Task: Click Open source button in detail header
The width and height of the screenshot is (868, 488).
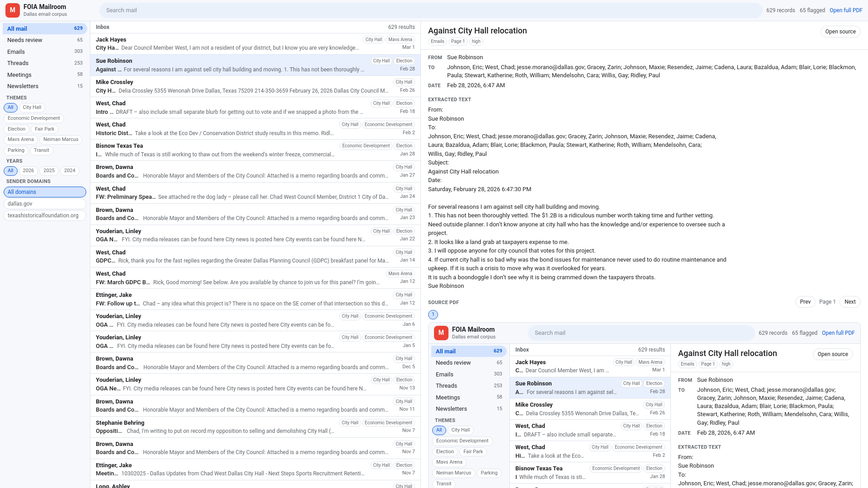Action: tap(840, 32)
